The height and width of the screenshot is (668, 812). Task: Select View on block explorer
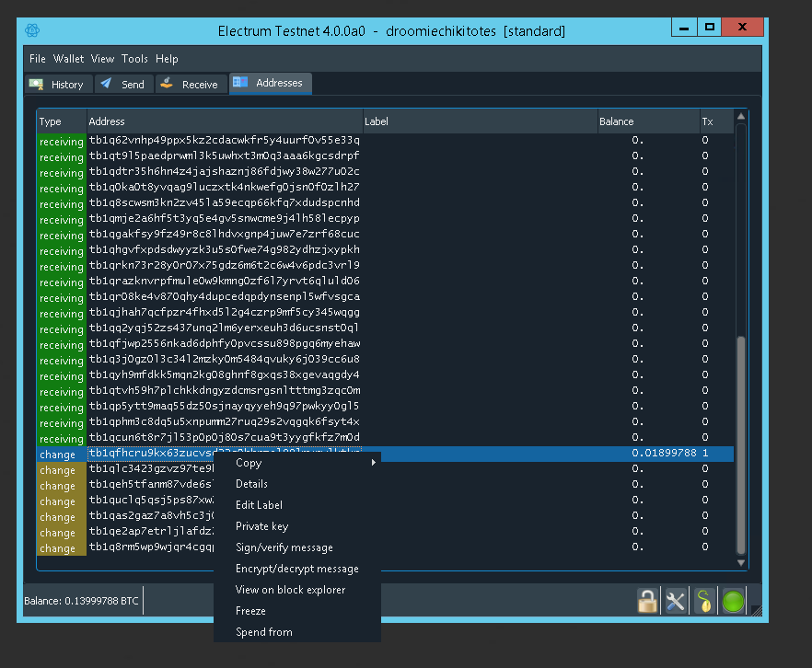point(297,590)
